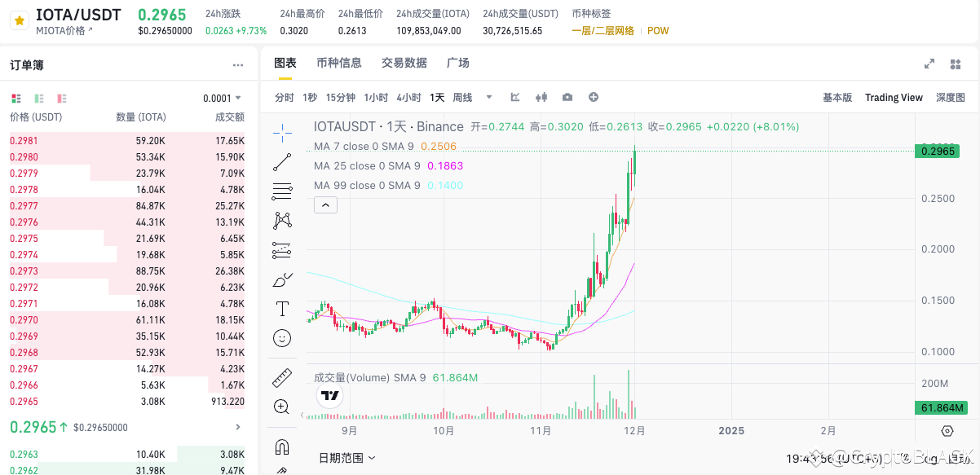Select 周线 interval

click(462, 98)
